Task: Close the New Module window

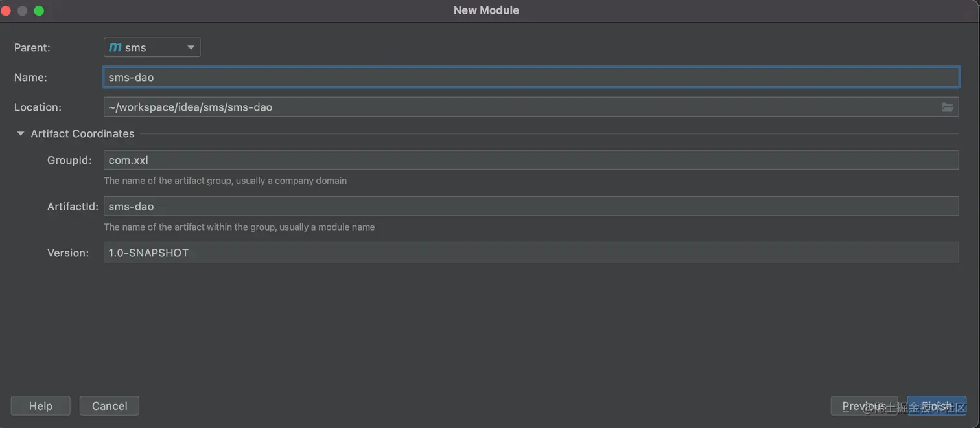Action: tap(6, 10)
